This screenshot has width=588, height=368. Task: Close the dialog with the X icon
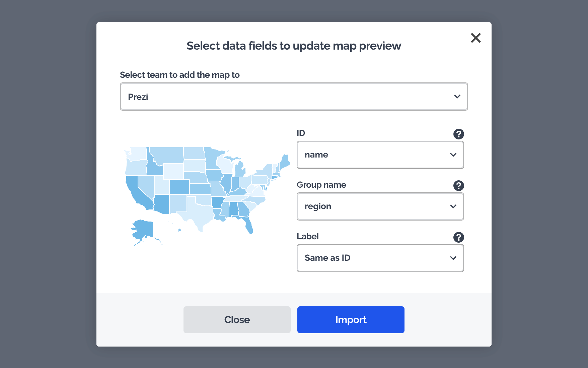tap(475, 38)
